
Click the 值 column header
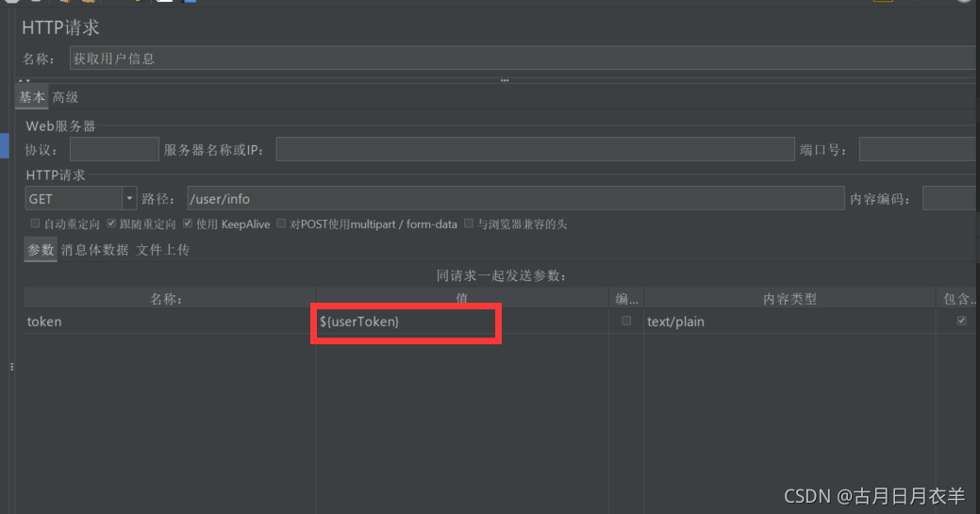coord(462,299)
